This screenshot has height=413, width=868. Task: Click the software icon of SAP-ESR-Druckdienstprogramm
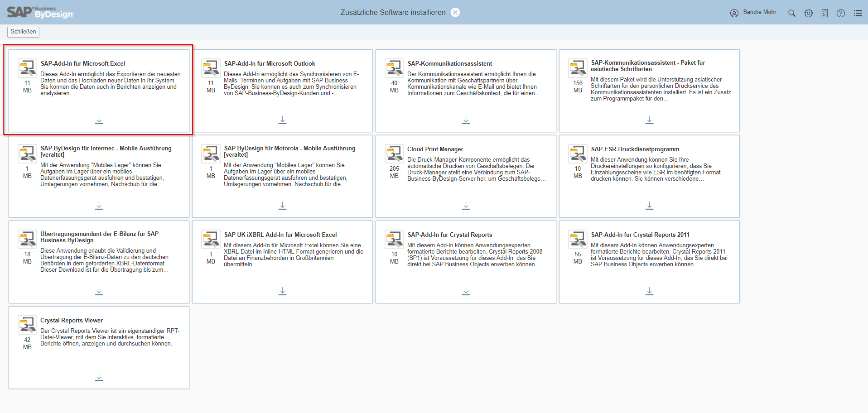(x=578, y=154)
